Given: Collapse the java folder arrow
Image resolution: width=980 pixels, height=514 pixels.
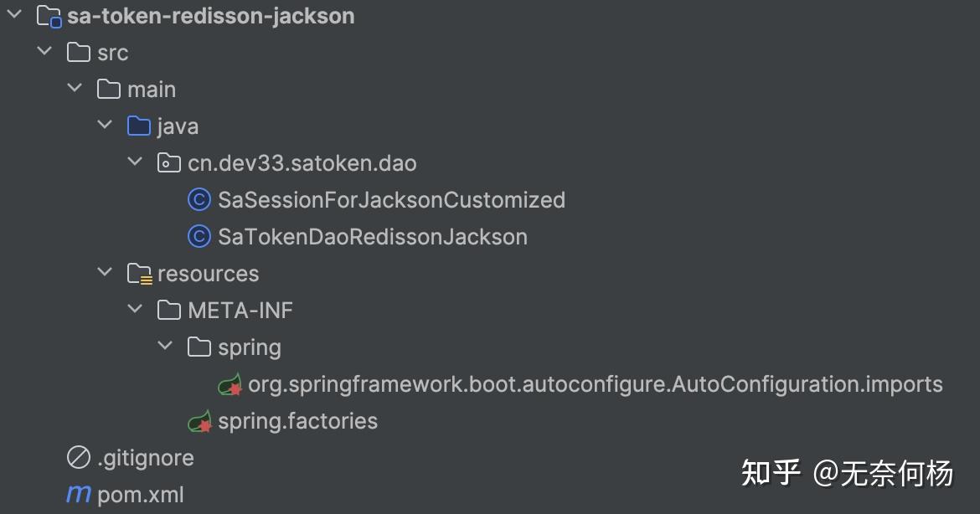Looking at the screenshot, I should 105,126.
